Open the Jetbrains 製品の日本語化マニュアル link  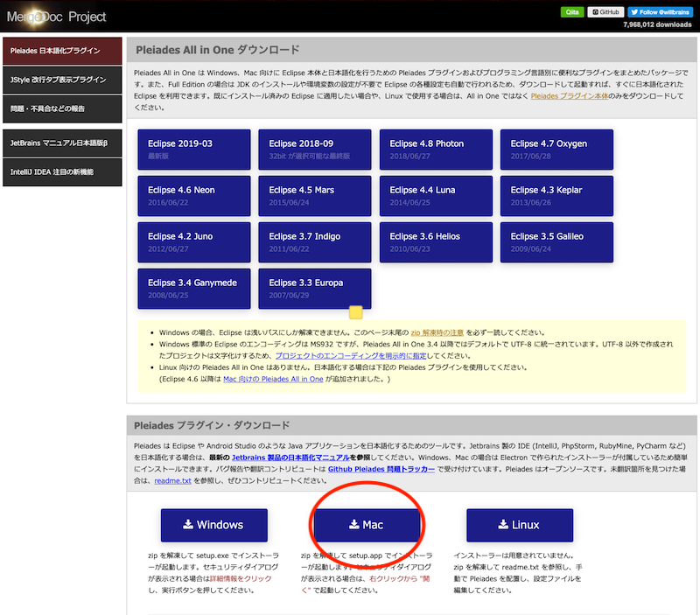(290, 458)
